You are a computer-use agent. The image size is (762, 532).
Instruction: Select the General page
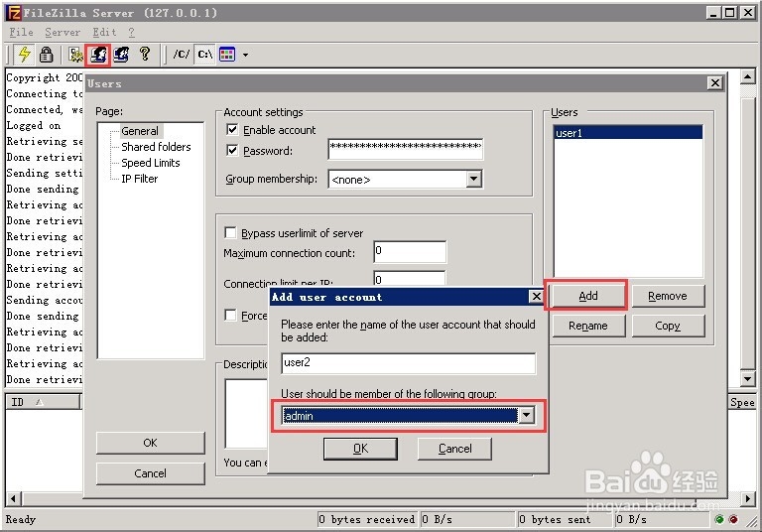[140, 131]
